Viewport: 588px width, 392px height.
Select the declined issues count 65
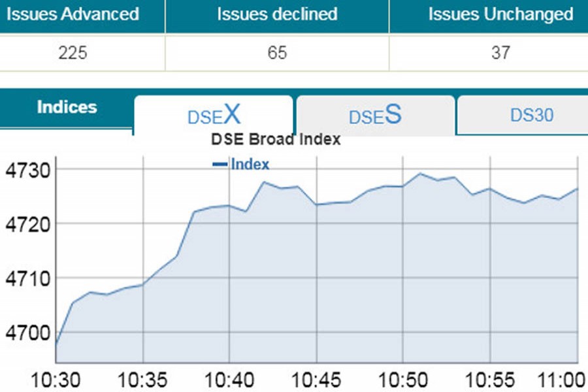pyautogui.click(x=277, y=53)
